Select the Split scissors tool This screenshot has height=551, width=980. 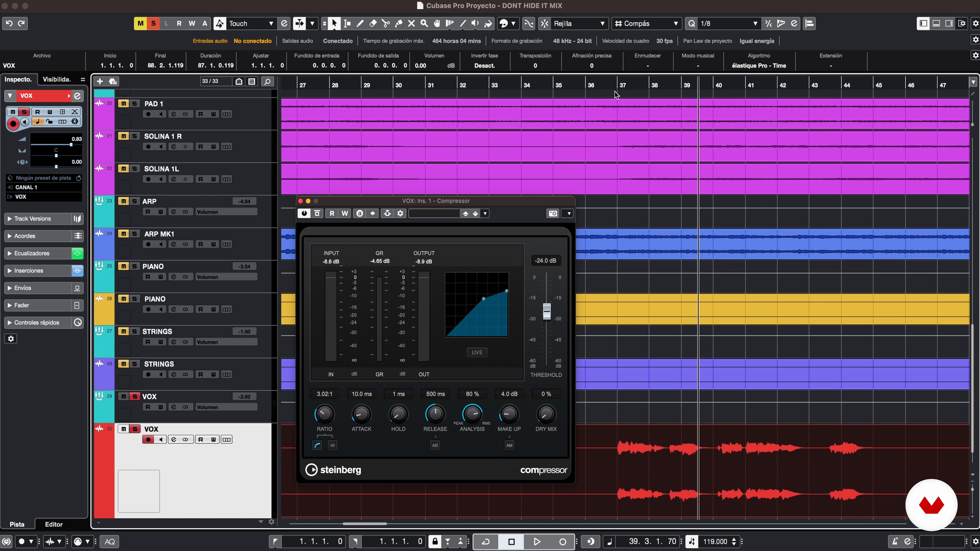pyautogui.click(x=386, y=23)
